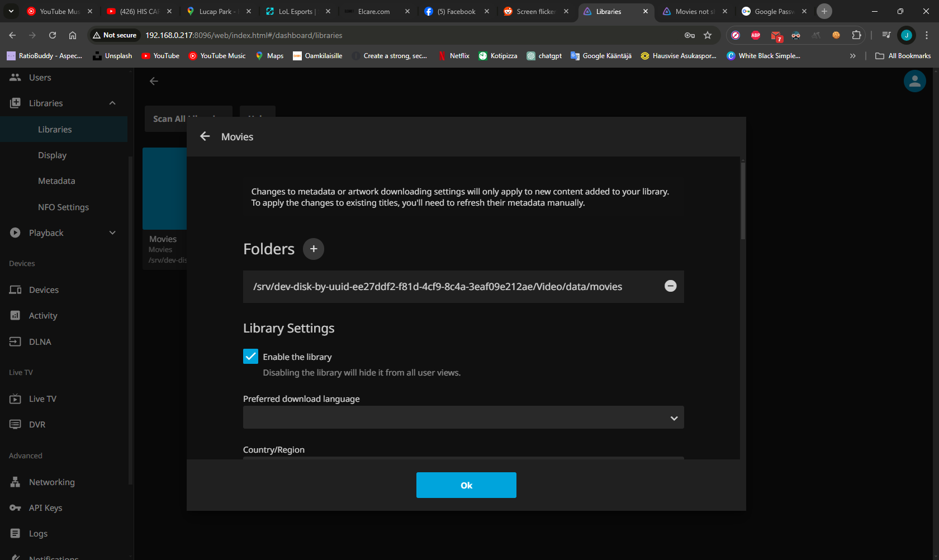Remove the movies folder path entry
Image resolution: width=939 pixels, height=560 pixels.
point(670,286)
